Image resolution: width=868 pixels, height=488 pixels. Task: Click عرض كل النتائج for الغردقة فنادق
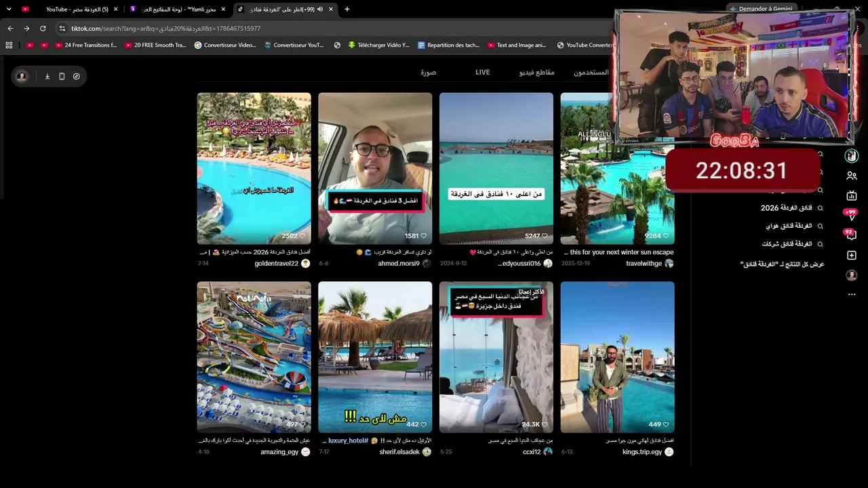coord(782,264)
